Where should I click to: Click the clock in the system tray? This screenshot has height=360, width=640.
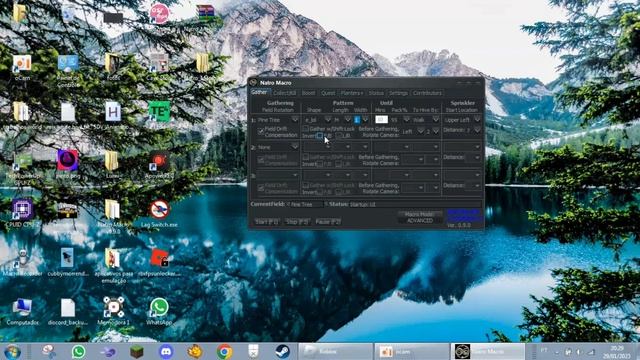click(617, 352)
